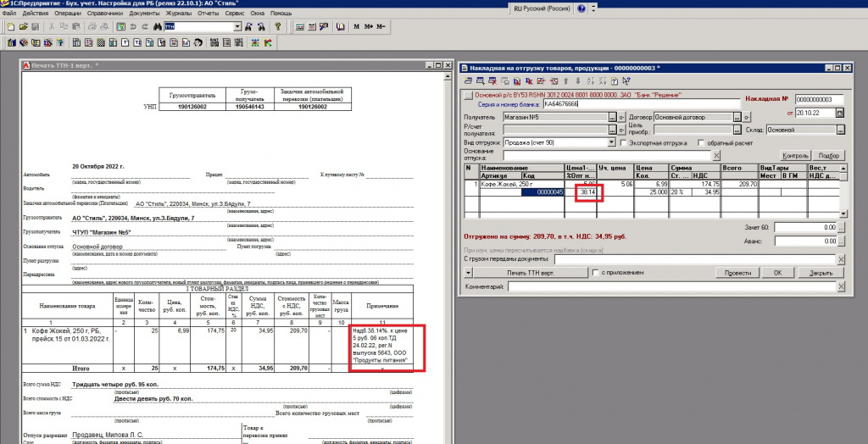Expand print form options arrow beside Печать ТТН
This screenshot has height=444, width=868.
tap(469, 273)
